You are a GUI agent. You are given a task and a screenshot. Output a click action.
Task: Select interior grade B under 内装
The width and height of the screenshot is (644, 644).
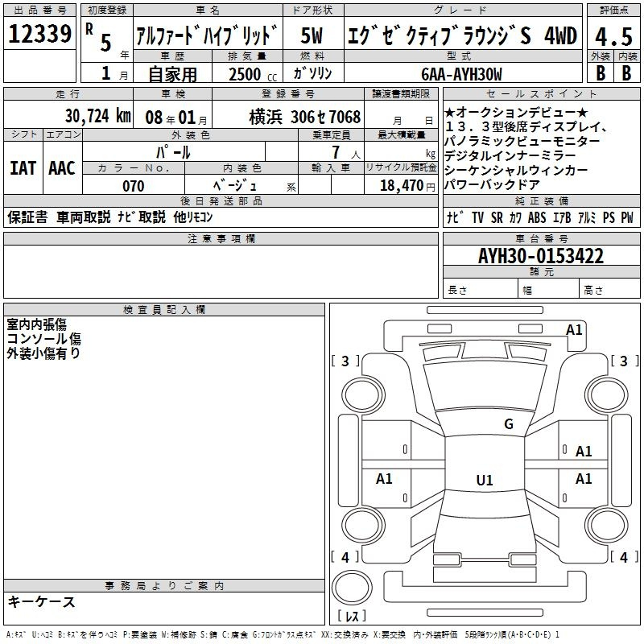click(x=626, y=73)
